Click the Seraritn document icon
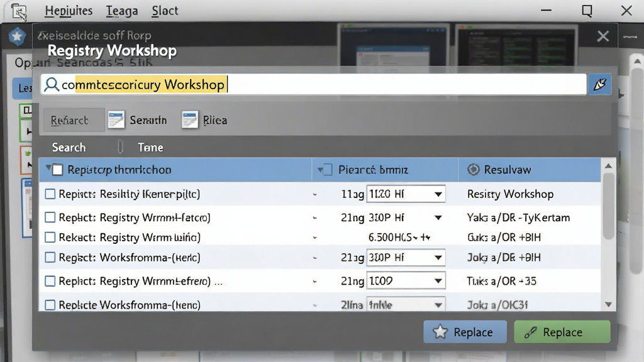The image size is (644, 362). click(x=116, y=120)
